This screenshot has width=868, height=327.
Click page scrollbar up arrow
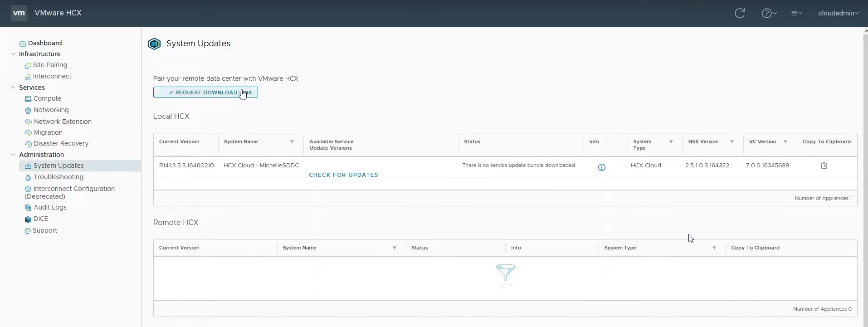866,31
